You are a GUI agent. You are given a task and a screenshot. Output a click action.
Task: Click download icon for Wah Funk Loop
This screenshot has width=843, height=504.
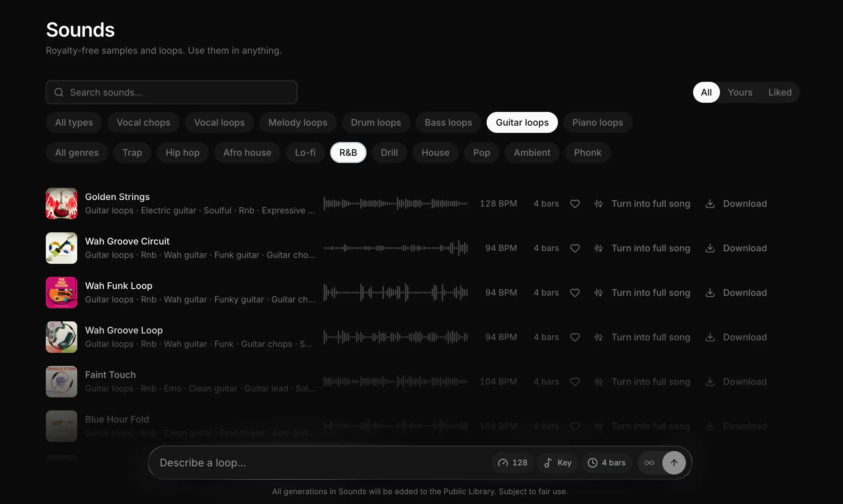(710, 293)
